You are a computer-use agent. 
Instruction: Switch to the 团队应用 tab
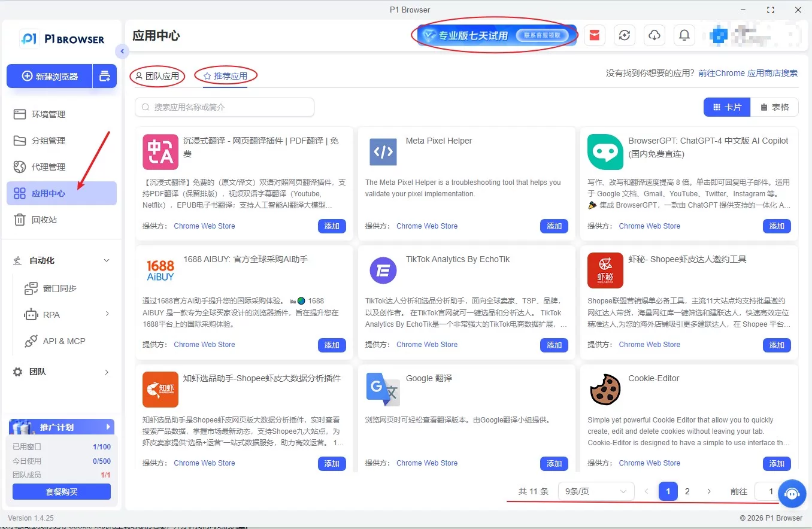[x=157, y=76]
